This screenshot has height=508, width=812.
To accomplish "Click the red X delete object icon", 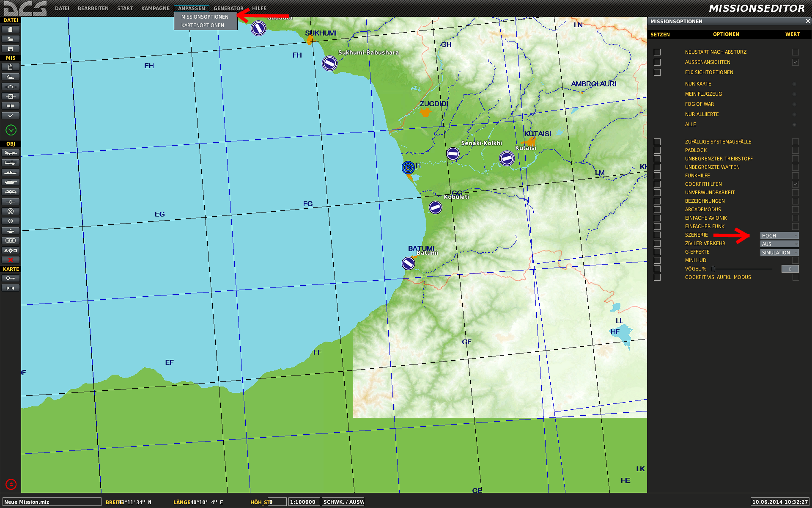I will [11, 260].
